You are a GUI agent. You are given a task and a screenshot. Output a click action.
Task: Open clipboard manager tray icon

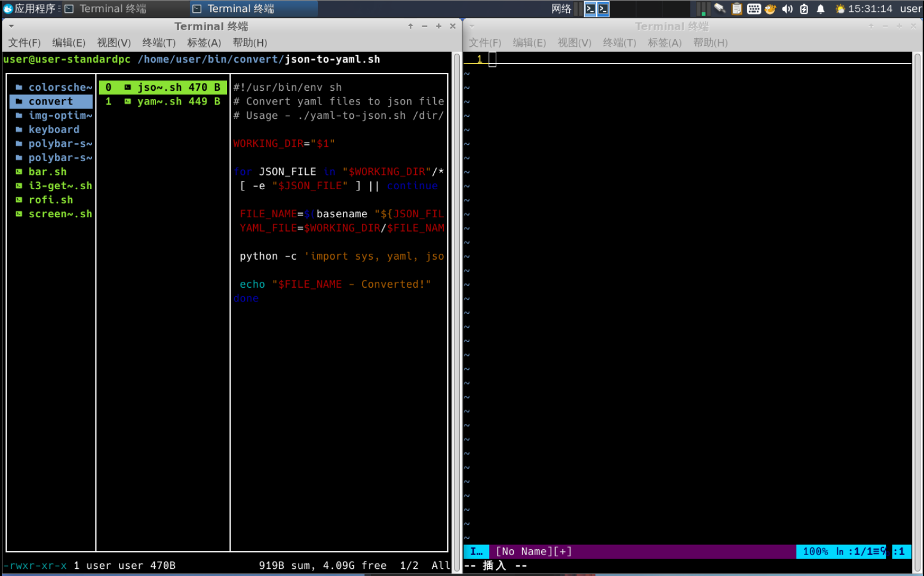click(x=736, y=8)
